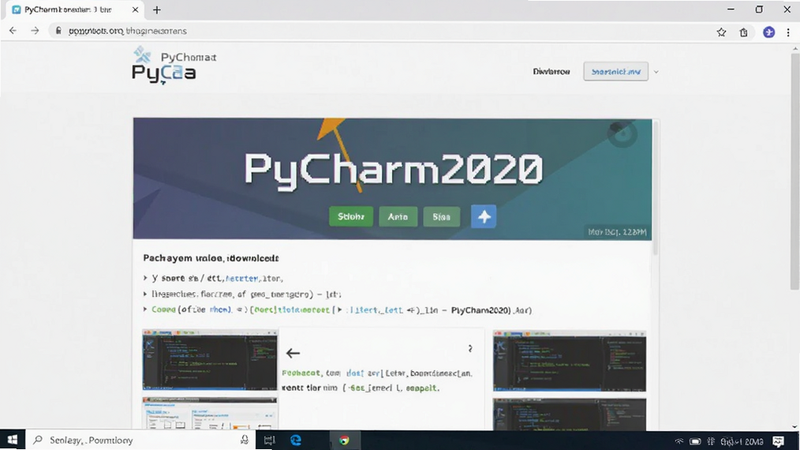Click the previous arrow in carousel
Screen dimensions: 800x450
point(293,353)
